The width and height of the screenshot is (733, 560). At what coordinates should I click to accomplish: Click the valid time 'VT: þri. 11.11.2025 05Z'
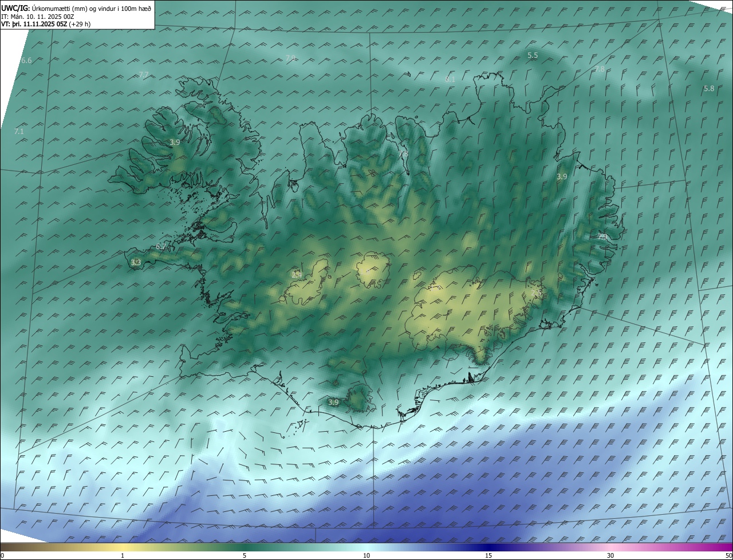(x=34, y=24)
